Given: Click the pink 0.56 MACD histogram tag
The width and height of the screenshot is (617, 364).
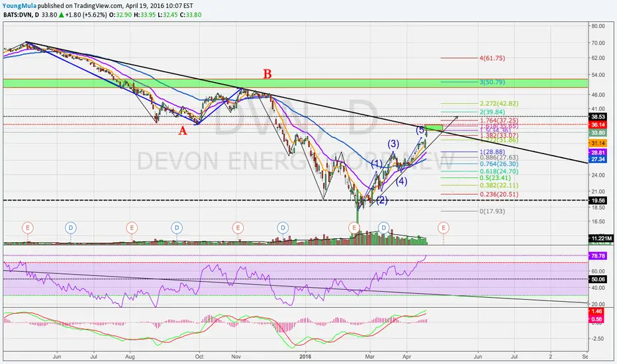Looking at the screenshot, I should 596,320.
